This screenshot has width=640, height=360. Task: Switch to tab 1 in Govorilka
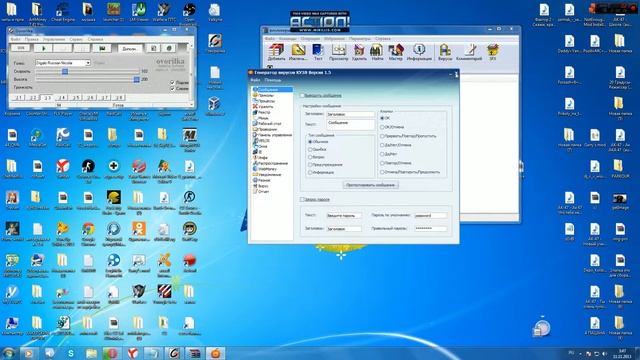[x=18, y=98]
